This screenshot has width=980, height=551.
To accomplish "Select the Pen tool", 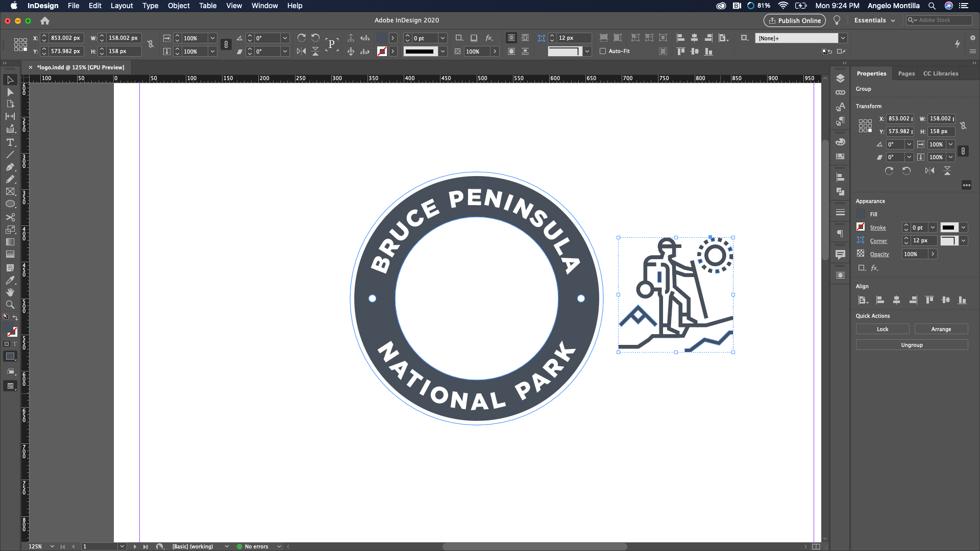I will click(10, 167).
